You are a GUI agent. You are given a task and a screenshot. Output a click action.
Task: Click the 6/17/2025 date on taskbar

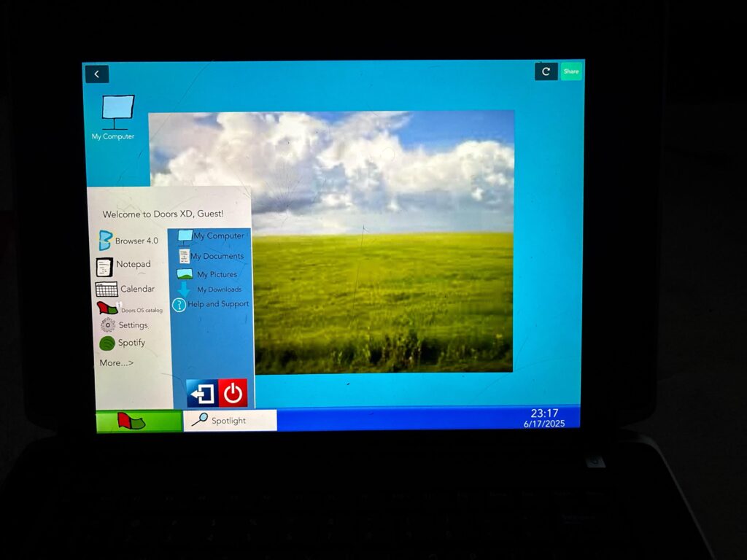point(544,424)
